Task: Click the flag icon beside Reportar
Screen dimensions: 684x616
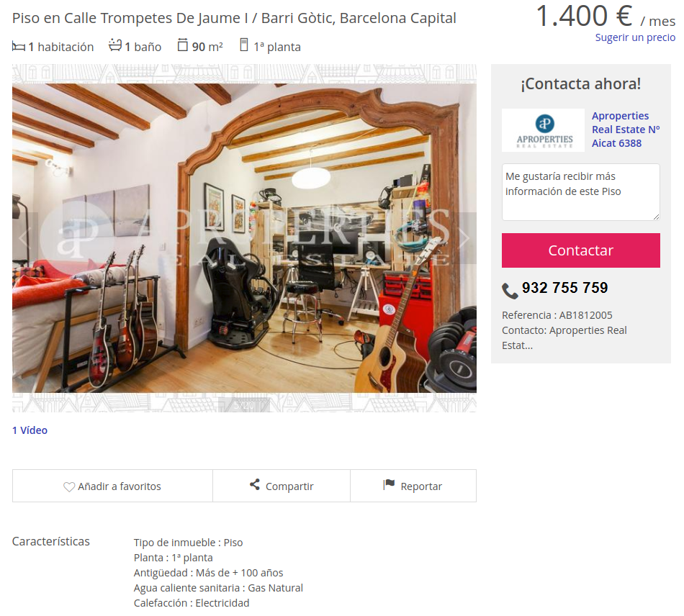Action: pyautogui.click(x=389, y=484)
